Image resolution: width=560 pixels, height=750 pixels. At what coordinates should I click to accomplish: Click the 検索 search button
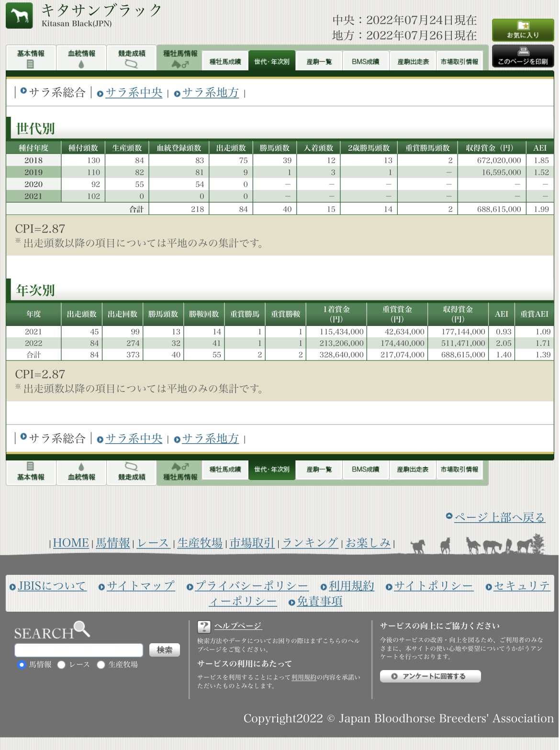point(164,649)
